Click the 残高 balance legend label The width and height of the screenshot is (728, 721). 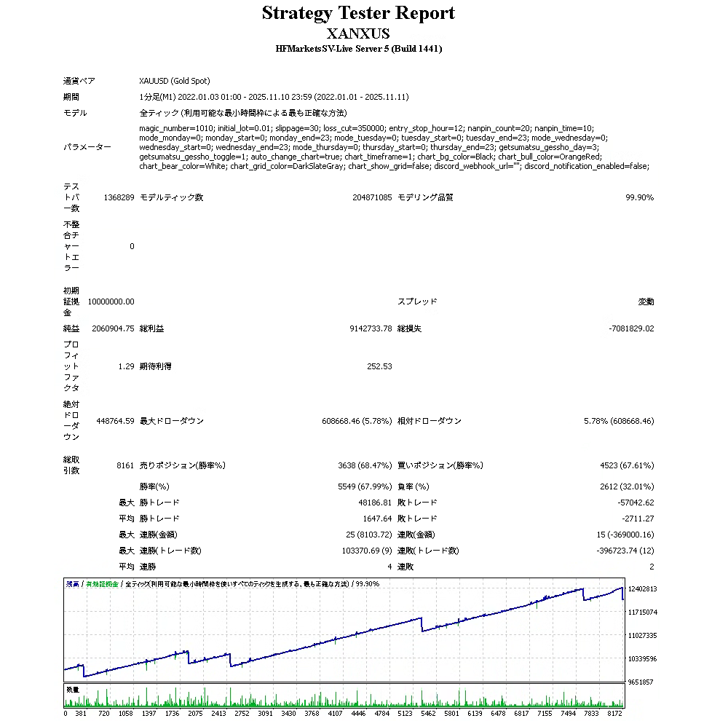[x=72, y=584]
